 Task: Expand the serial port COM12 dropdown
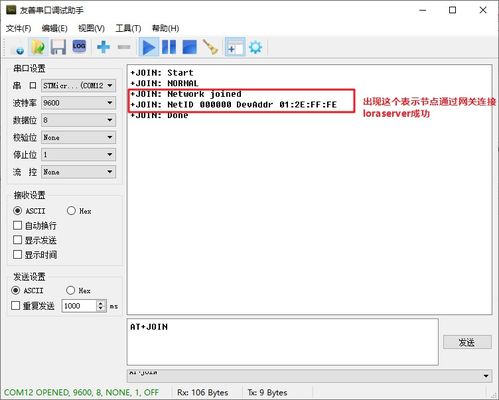pyautogui.click(x=79, y=85)
